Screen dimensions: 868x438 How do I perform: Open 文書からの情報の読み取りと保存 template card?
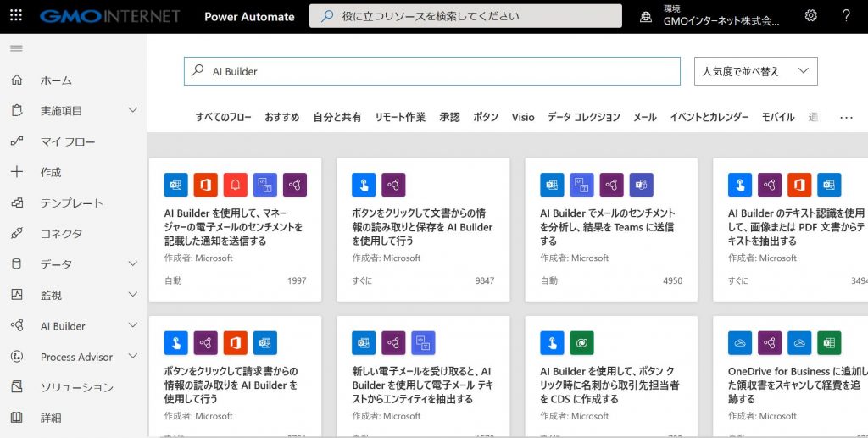(x=423, y=230)
